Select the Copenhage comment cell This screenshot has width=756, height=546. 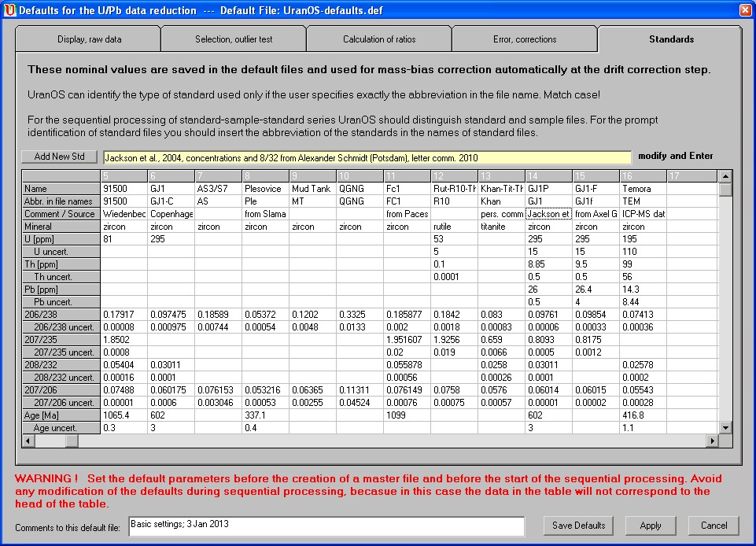click(171, 214)
